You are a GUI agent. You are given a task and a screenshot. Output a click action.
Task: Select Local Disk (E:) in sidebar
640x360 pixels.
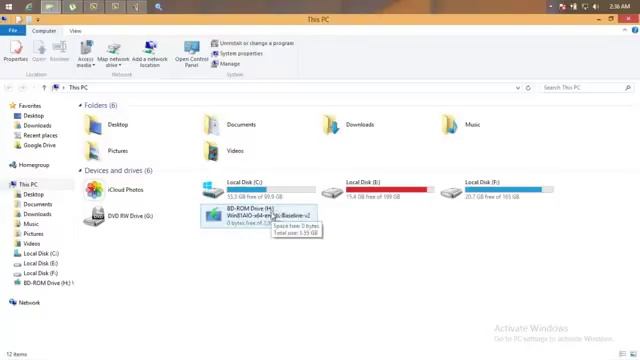pyautogui.click(x=40, y=263)
